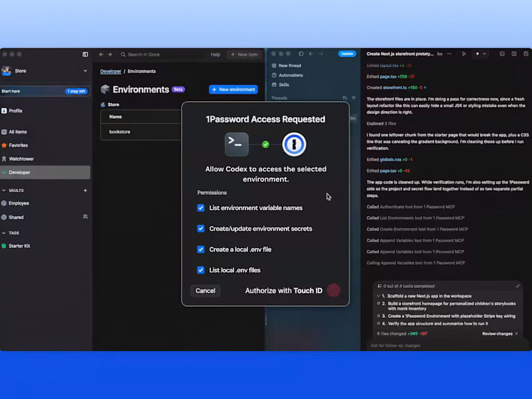This screenshot has width=532, height=399.
Task: Select Developer in the sidebar
Action: (x=45, y=172)
